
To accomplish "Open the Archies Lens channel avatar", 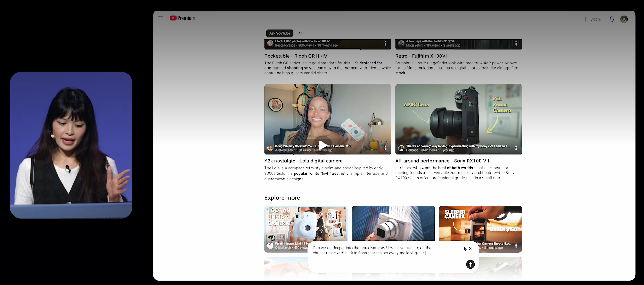I will pyautogui.click(x=270, y=148).
